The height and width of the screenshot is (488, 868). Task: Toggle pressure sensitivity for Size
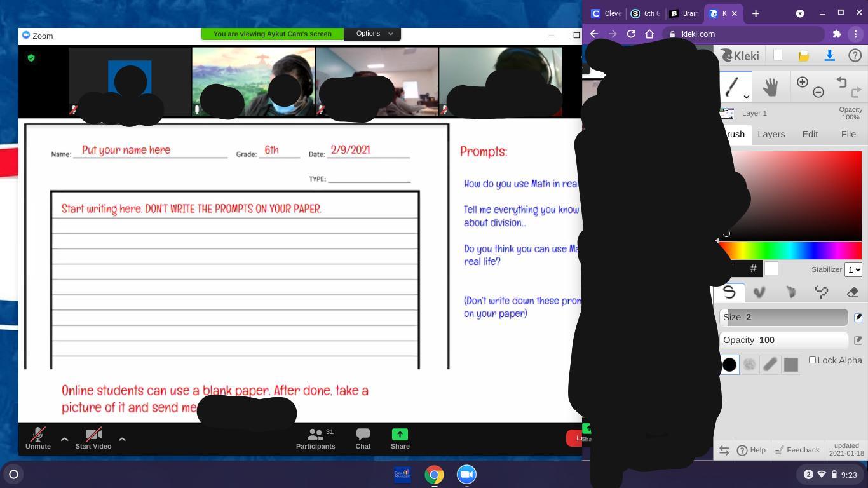pyautogui.click(x=858, y=317)
